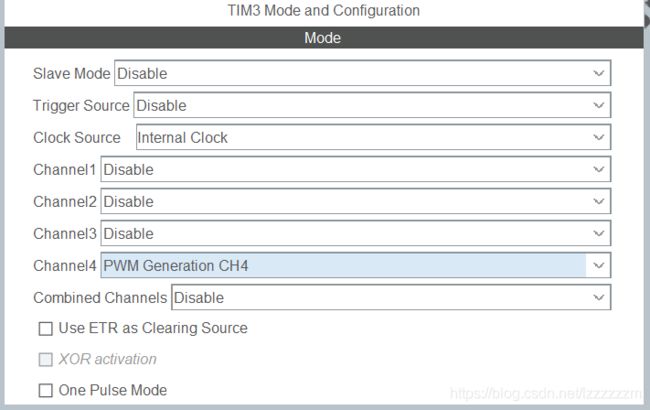The height and width of the screenshot is (410, 650).
Task: Click the TIM3 Mode and Configuration title
Action: [323, 11]
